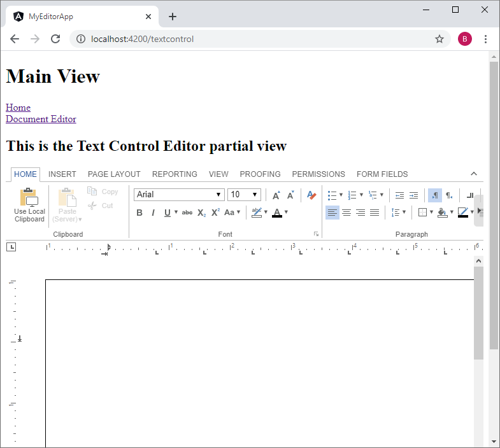Select the tab type box on ruler
Viewport: 500px width, 448px height.
click(x=11, y=247)
